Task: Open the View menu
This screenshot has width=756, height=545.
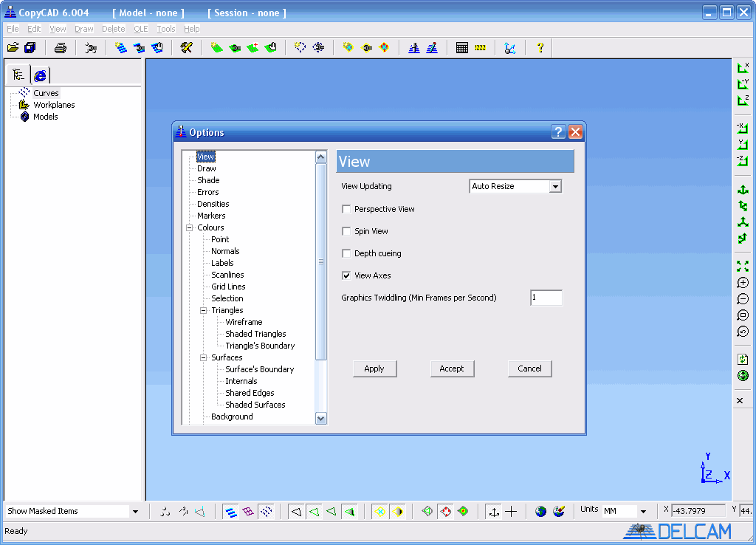Action: (x=58, y=29)
